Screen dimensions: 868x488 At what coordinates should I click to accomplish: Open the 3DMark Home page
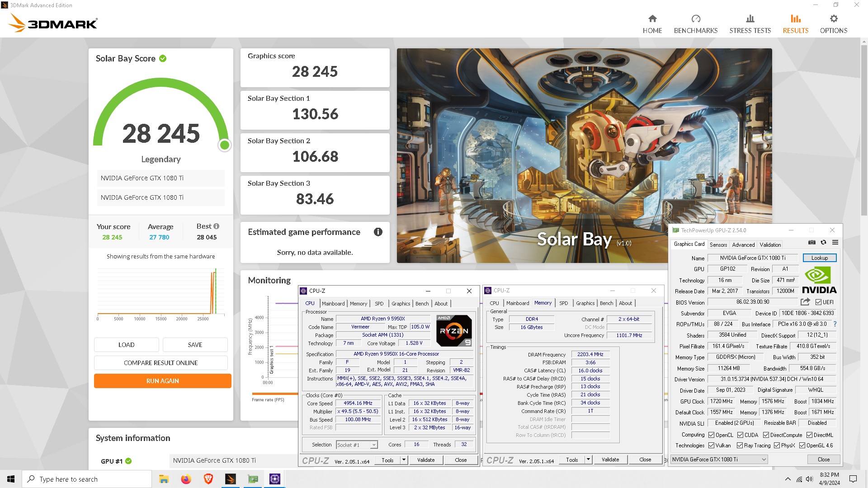[652, 23]
